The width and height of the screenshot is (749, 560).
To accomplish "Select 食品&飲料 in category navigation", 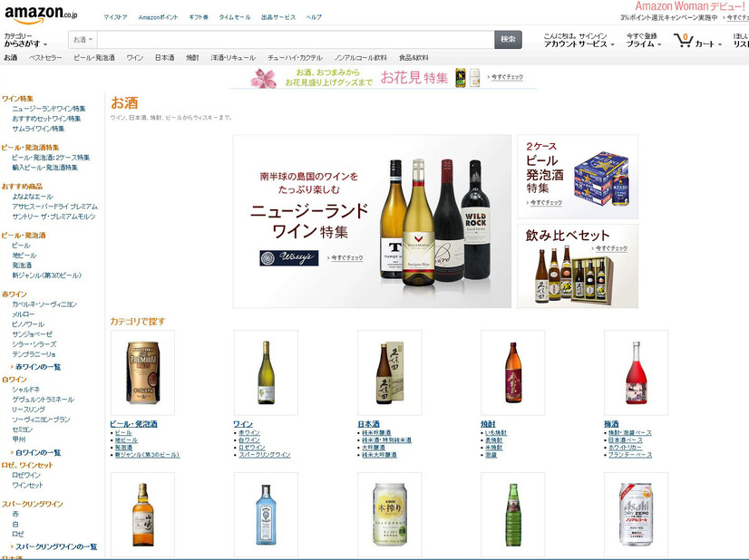I will pyautogui.click(x=413, y=58).
